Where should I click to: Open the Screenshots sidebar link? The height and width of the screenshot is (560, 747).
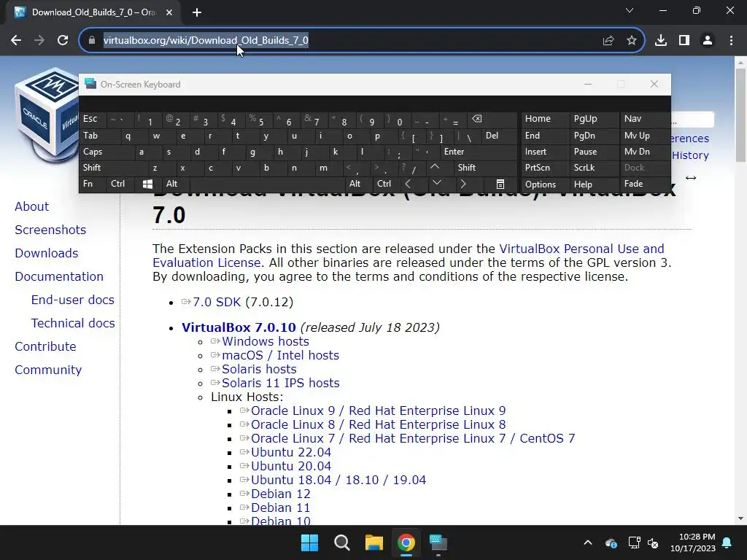(50, 230)
